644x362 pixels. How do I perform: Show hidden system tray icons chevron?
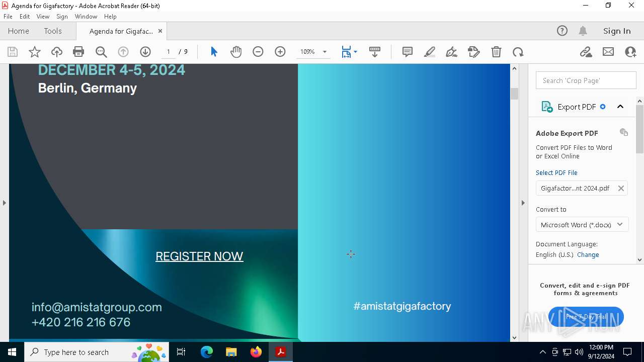click(542, 352)
